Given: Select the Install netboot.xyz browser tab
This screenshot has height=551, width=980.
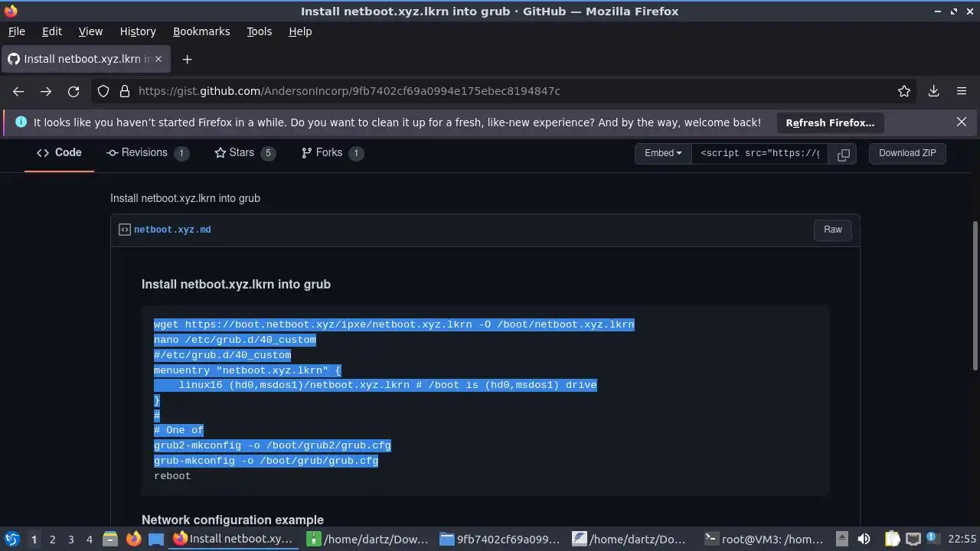Looking at the screenshot, I should 87,59.
